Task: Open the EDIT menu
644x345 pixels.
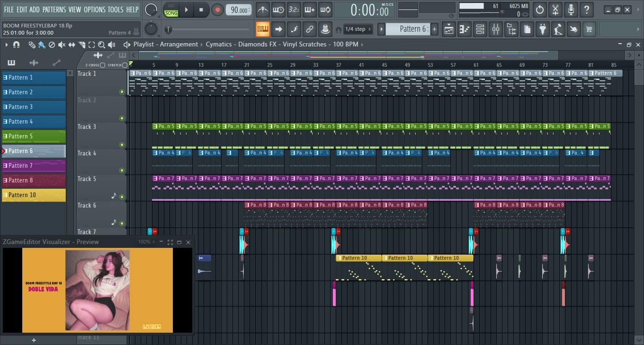Action: (x=22, y=9)
